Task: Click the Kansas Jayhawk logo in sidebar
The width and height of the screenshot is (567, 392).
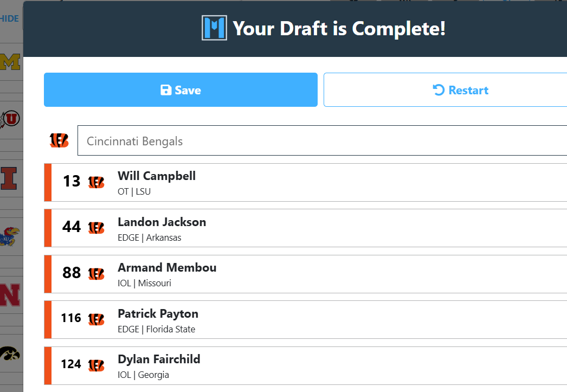Action: click(x=10, y=236)
